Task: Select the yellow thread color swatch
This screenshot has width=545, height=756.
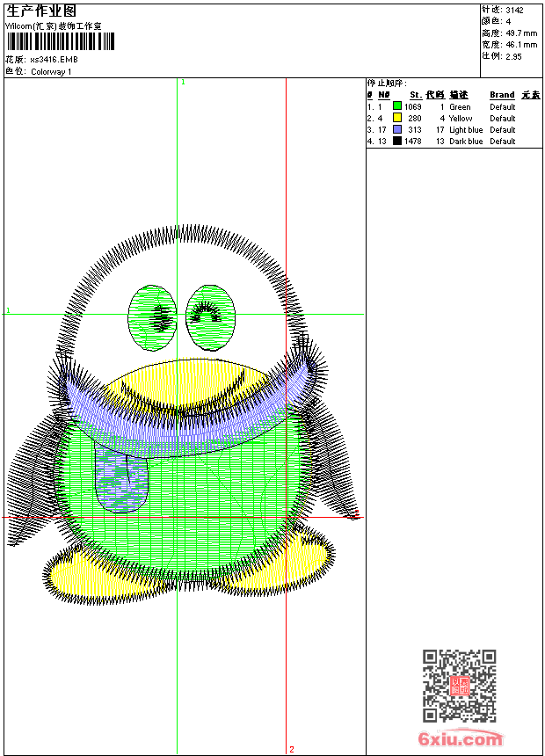Action: [397, 119]
